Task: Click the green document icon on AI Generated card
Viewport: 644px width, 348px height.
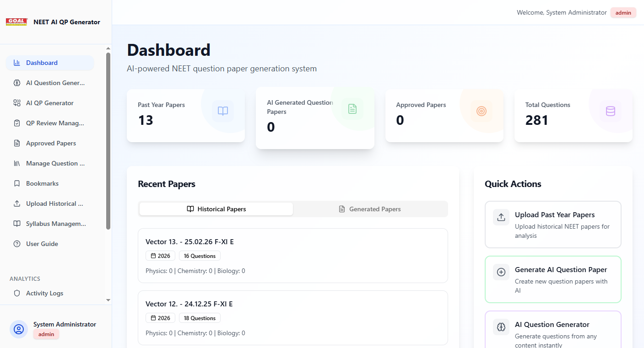Action: pos(352,109)
